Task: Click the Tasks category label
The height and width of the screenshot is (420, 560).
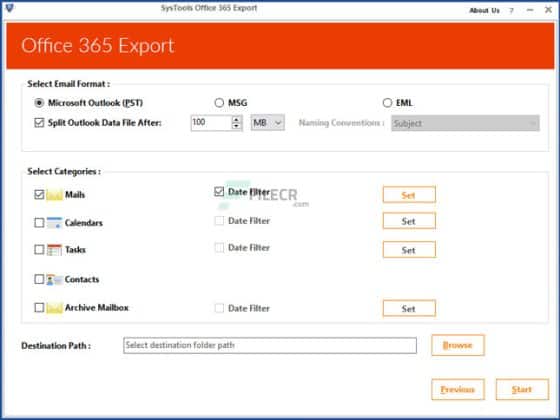Action: click(75, 249)
